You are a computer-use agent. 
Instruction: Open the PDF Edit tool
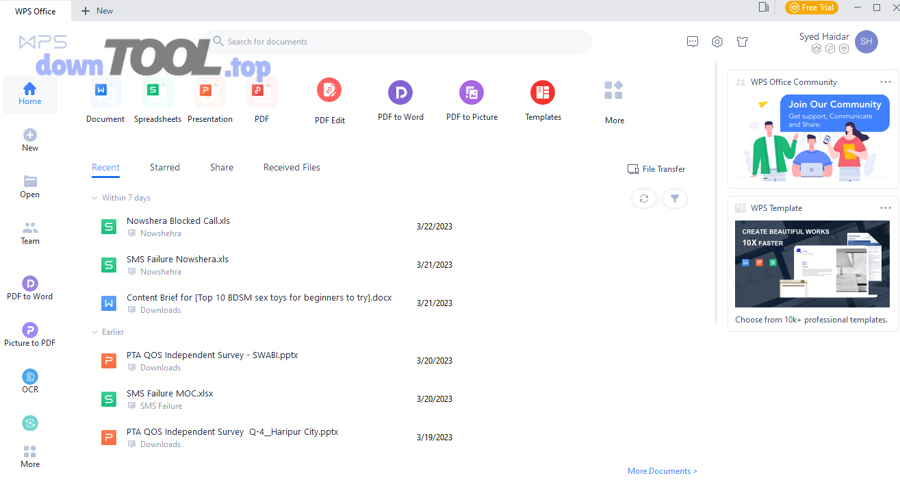click(x=329, y=91)
